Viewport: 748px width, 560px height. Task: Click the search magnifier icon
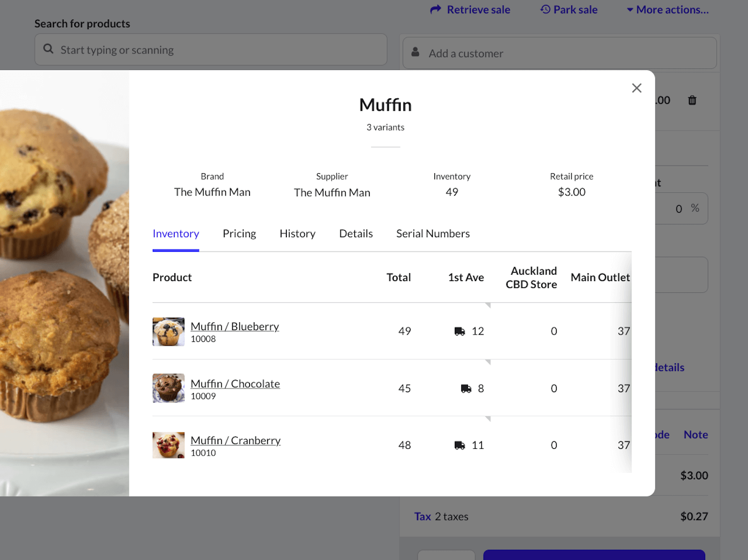pos(48,49)
